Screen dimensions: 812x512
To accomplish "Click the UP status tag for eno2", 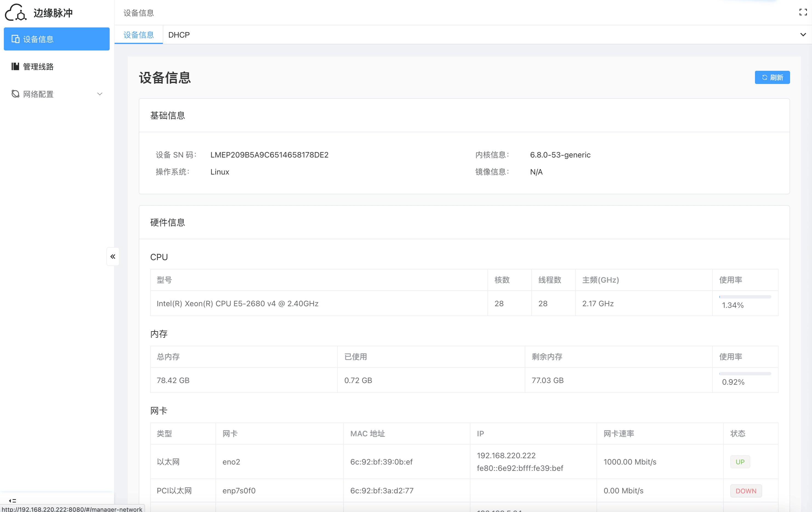I will (740, 462).
